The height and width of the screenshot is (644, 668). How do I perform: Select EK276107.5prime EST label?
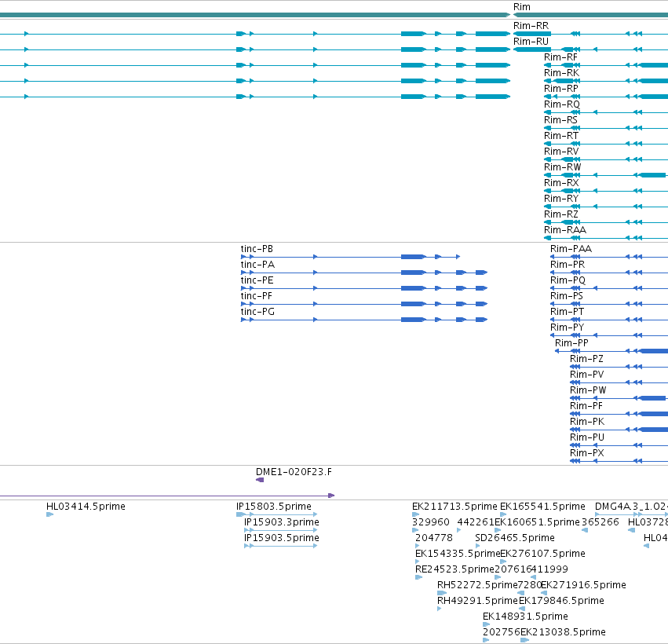542,554
